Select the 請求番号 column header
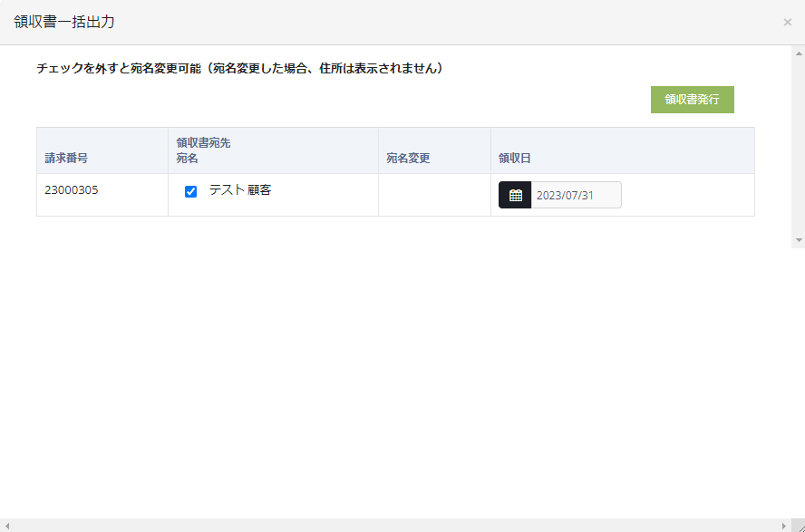805x532 pixels. tap(66, 159)
